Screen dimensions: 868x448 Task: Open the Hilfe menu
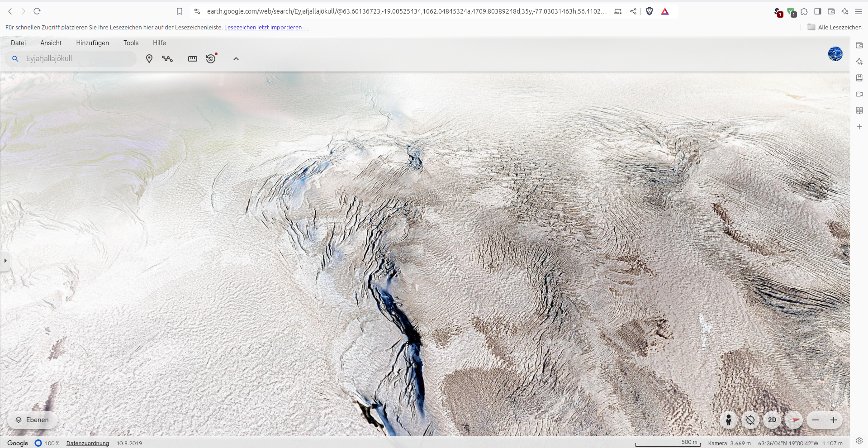[159, 43]
